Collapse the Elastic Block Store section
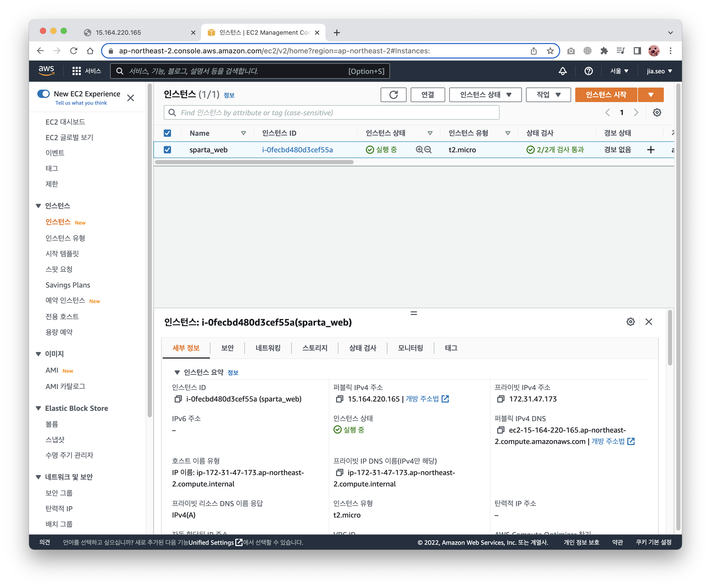The height and width of the screenshot is (588, 711). [x=38, y=408]
